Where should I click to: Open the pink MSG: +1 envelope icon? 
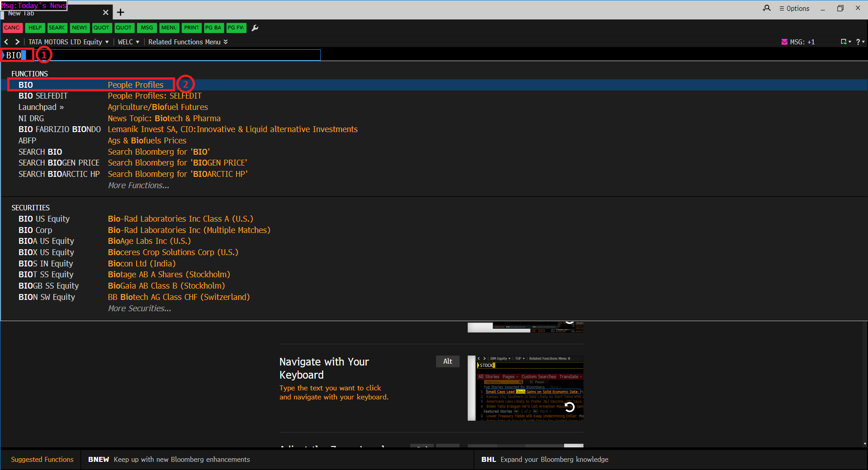784,42
